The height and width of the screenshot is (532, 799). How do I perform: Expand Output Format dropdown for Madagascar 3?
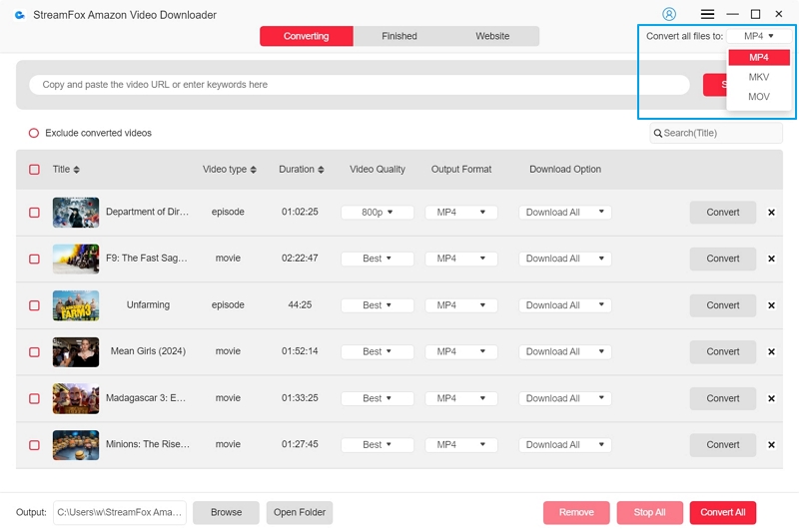[461, 398]
